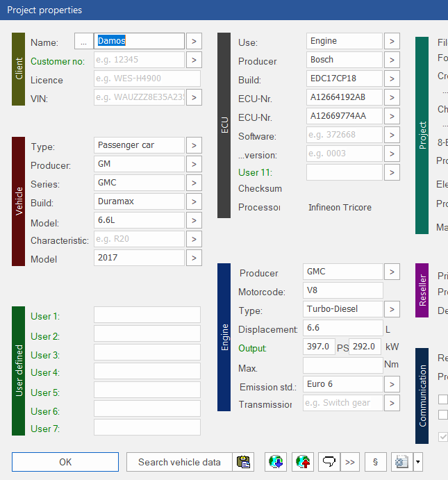The height and width of the screenshot is (480, 448).
Task: Click the Transmission input field
Action: point(343,403)
